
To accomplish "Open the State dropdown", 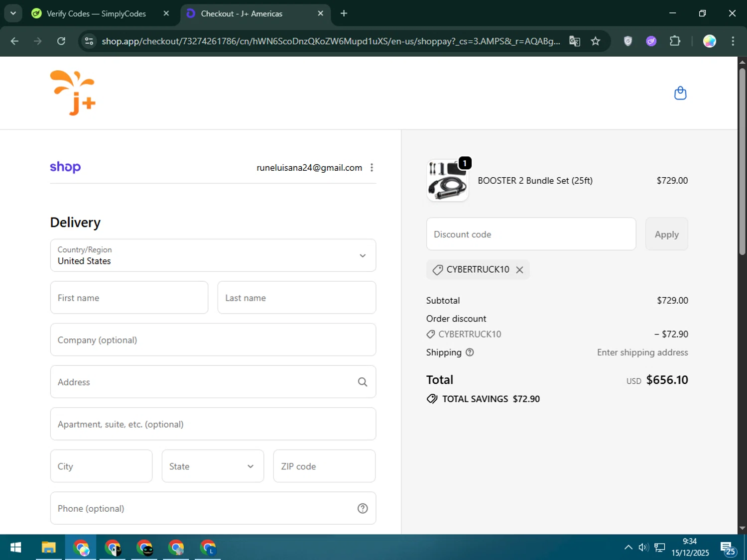I will pos(213,466).
